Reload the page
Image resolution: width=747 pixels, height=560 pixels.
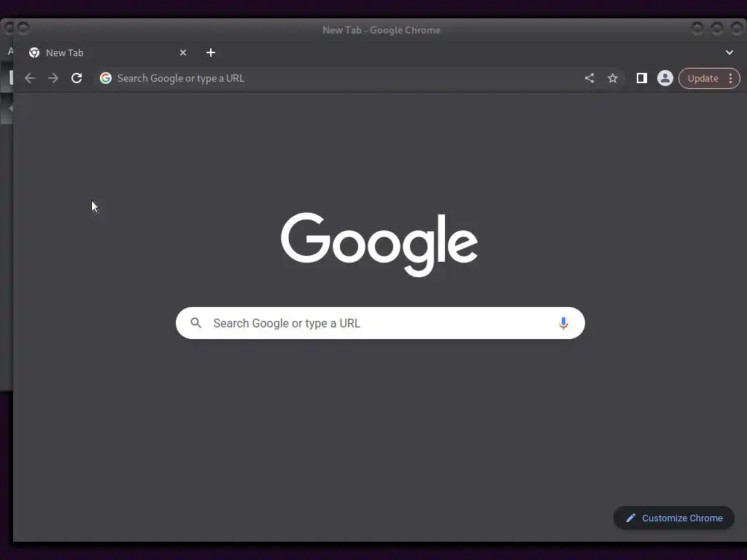click(77, 78)
